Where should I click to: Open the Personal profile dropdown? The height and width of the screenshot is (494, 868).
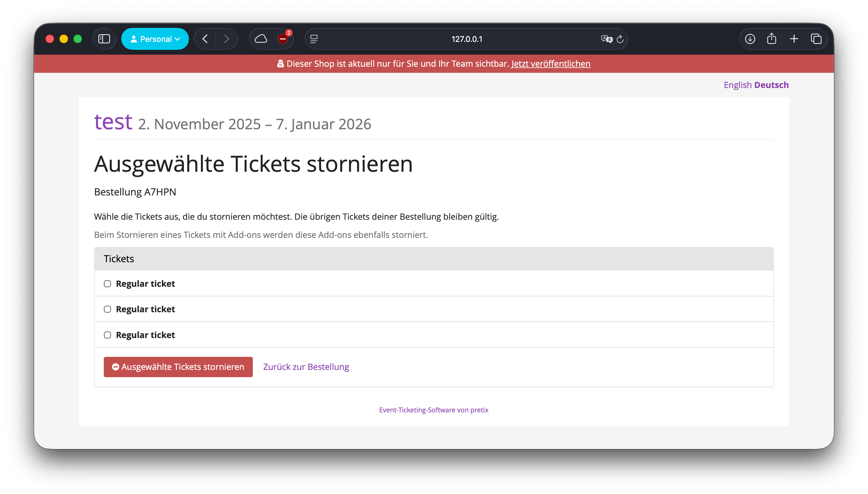pyautogui.click(x=155, y=39)
